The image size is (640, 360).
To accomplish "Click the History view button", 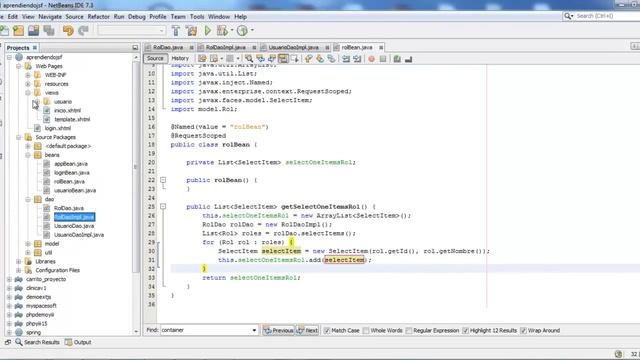I will (x=180, y=58).
